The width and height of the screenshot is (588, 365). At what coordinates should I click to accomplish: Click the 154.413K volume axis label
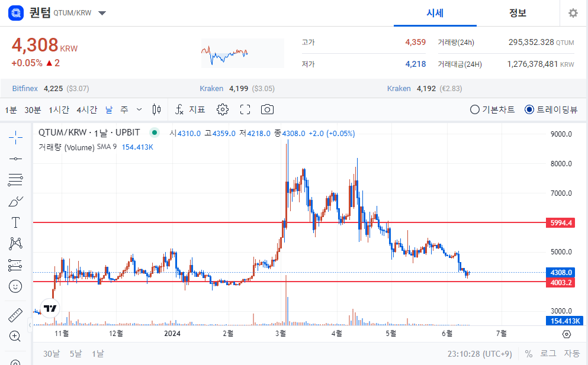pyautogui.click(x=565, y=321)
